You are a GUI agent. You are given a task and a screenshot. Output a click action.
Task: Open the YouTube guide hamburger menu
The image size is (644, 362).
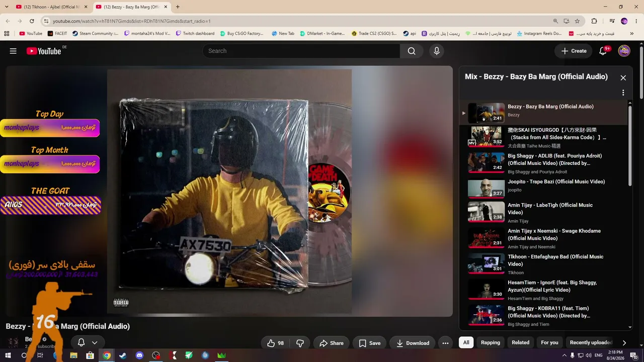[13, 51]
